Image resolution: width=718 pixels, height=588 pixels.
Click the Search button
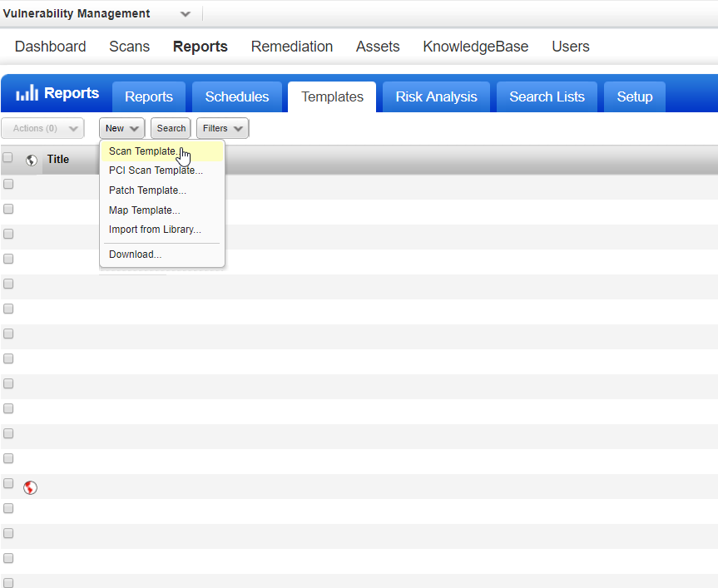point(170,128)
